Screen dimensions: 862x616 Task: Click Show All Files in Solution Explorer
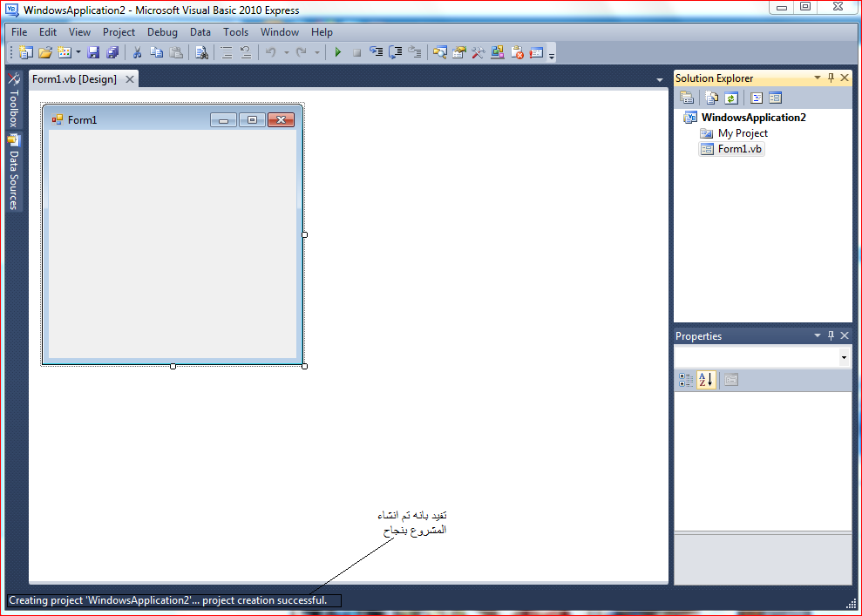tap(711, 98)
